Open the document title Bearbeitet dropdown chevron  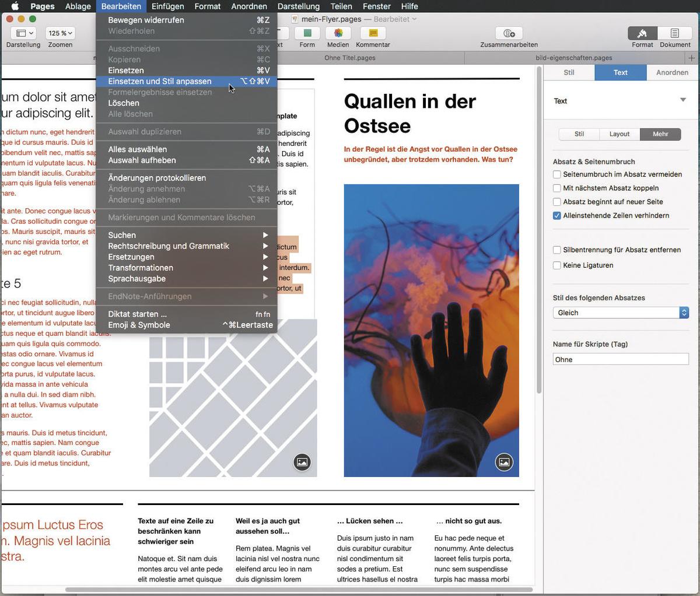[x=414, y=19]
